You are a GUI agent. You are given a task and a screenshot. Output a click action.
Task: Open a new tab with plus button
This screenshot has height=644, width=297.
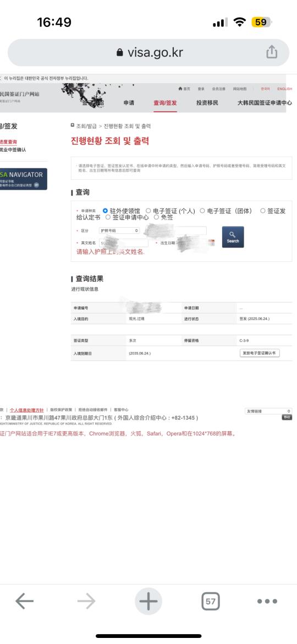point(148,601)
